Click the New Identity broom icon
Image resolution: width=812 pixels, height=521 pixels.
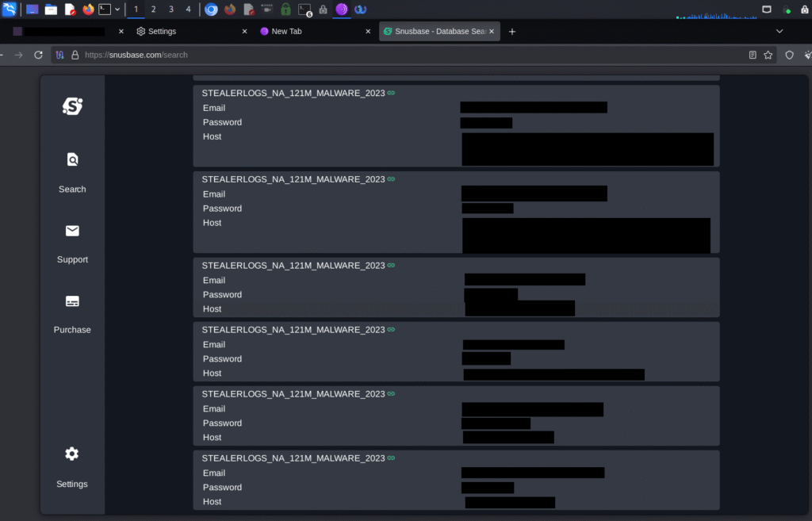[807, 55]
